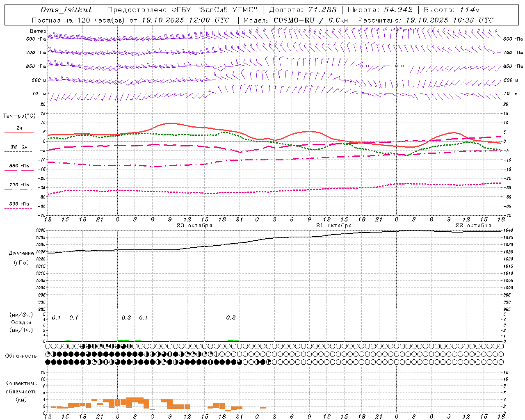Viewport: 525px width, 420px height.
Task: Click the Рассчитано: 19.10.2025 16:38 UTC text
Action: click(x=426, y=20)
